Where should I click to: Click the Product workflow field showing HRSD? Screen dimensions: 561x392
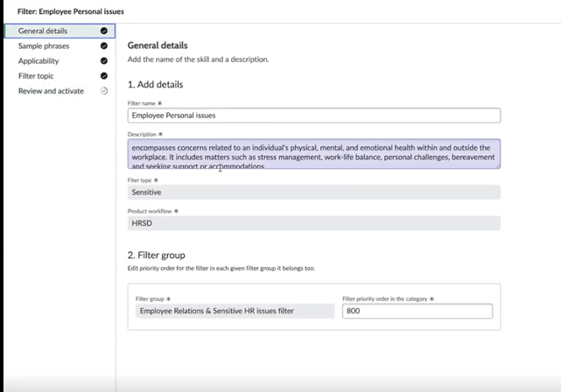point(314,223)
